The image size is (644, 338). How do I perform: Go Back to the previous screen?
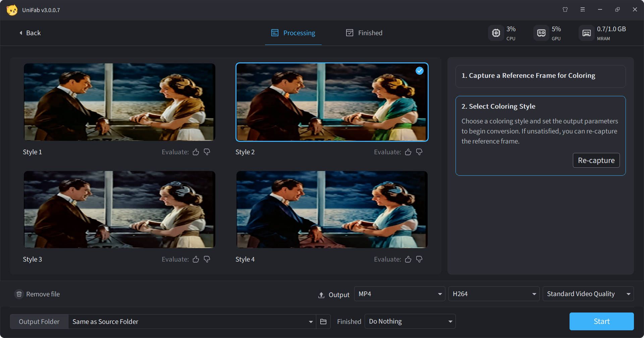click(x=30, y=33)
